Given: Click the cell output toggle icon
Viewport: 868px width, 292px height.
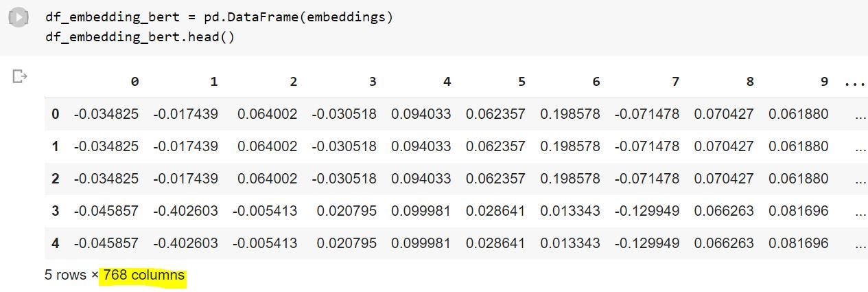Looking at the screenshot, I should [19, 76].
